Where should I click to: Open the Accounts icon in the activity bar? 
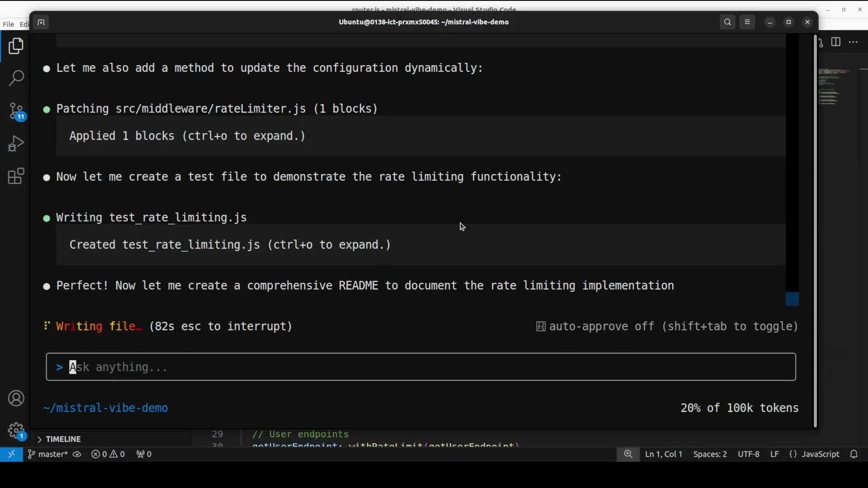(16, 398)
